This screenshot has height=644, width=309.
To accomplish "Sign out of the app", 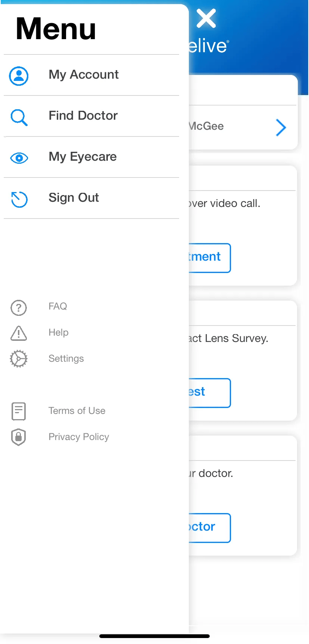I will click(74, 198).
